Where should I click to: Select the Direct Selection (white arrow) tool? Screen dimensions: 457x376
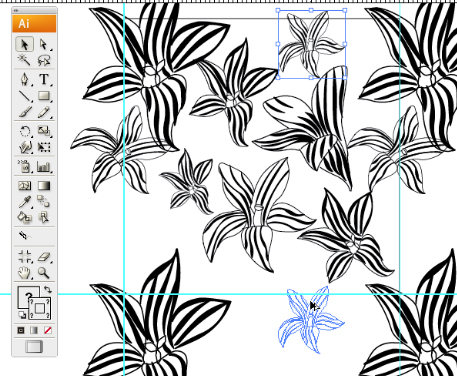tap(44, 44)
